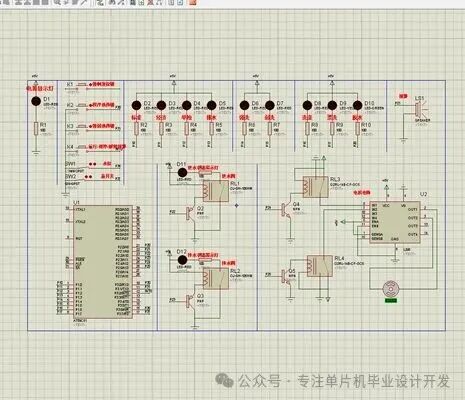This screenshot has height=400, width=465.
Task: Click resistor R5 symbol
Action: [211, 129]
